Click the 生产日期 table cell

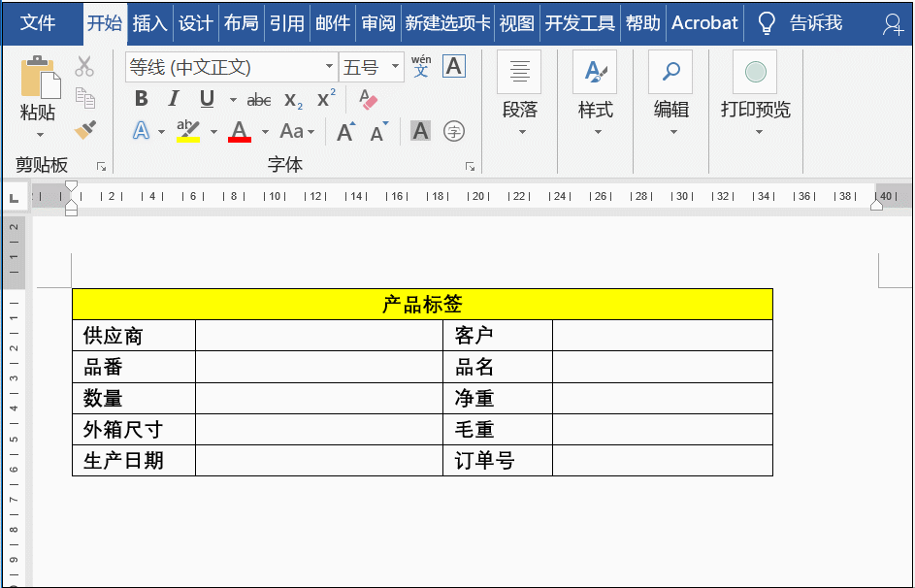tap(134, 461)
